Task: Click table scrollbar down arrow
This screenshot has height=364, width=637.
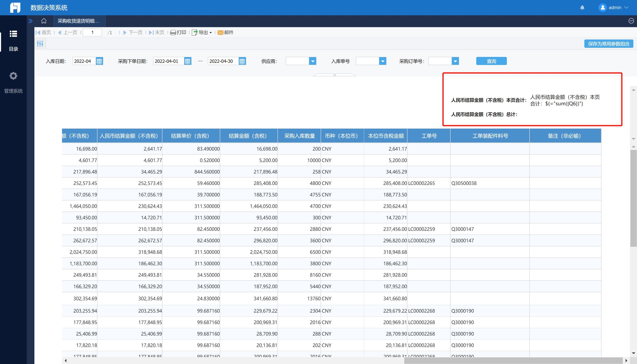Action: click(x=634, y=353)
